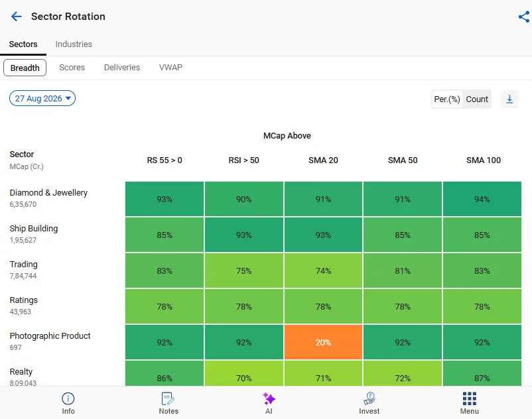Click Diamond & Jewellery RS 55 93% cell
Image resolution: width=532 pixels, height=419 pixels.
click(x=165, y=199)
